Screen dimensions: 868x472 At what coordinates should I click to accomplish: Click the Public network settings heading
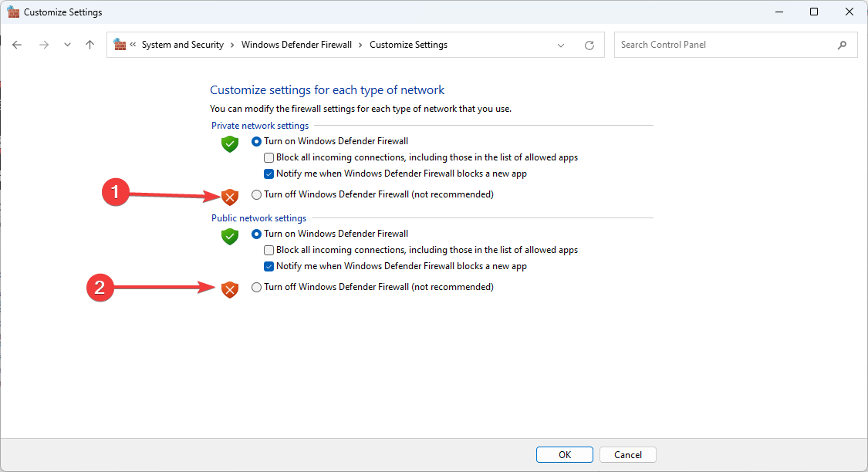[258, 218]
